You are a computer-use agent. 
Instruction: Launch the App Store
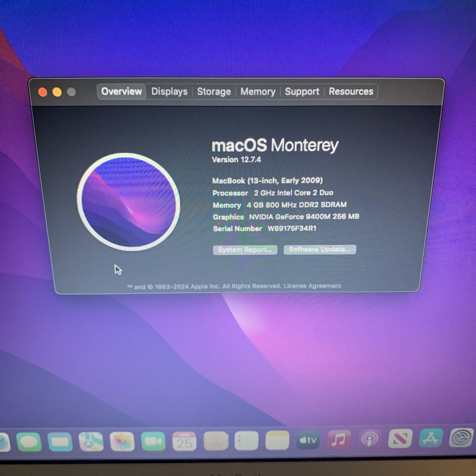point(431,438)
